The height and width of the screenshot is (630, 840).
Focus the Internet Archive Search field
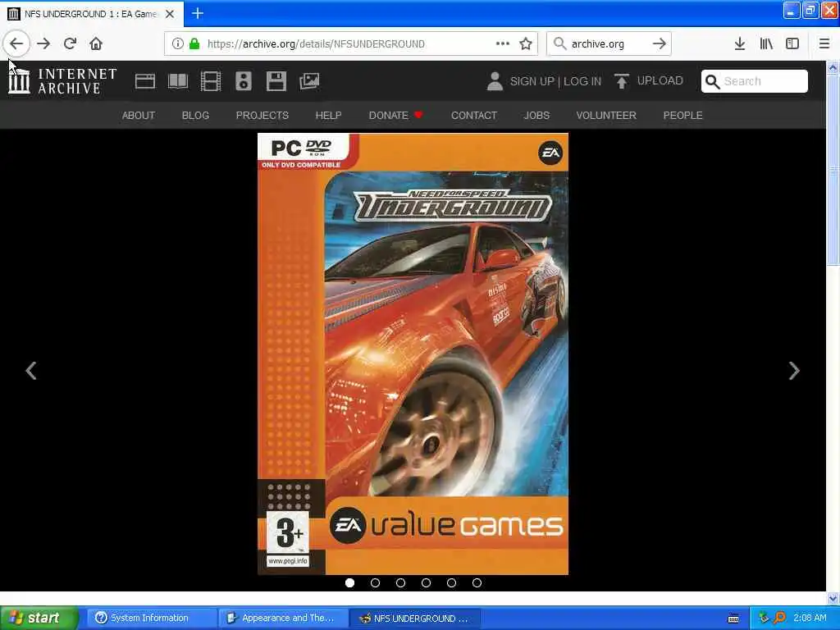tap(755, 81)
